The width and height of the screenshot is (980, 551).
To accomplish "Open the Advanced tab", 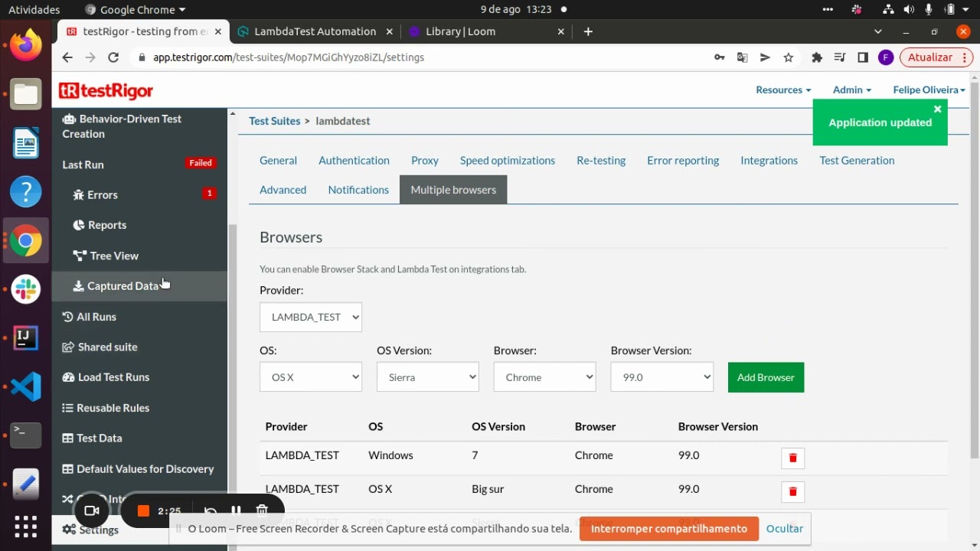I will point(283,190).
